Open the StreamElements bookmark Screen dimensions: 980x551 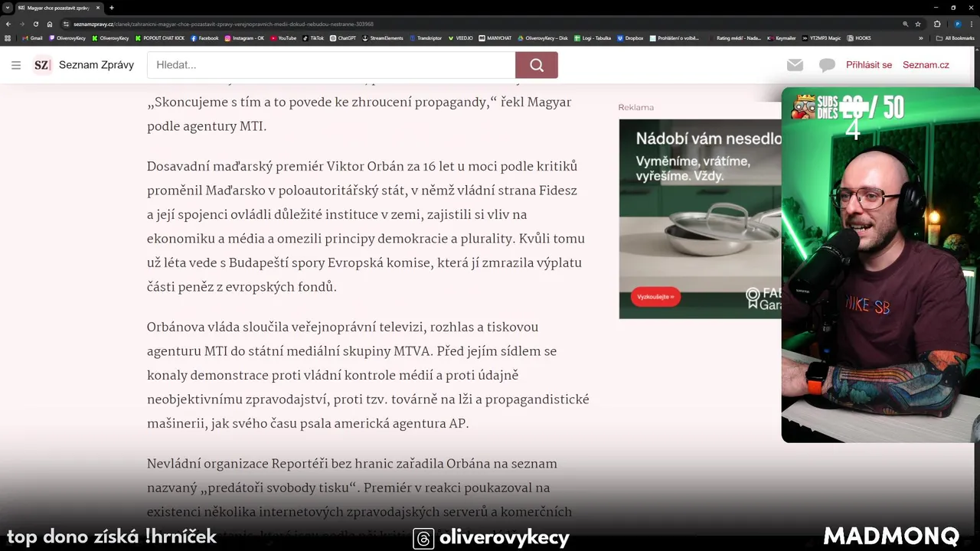click(382, 37)
